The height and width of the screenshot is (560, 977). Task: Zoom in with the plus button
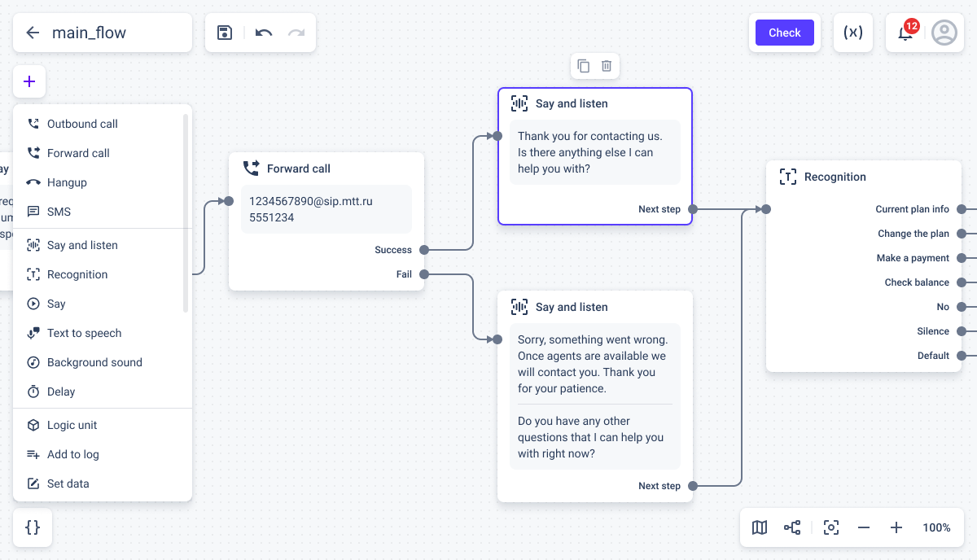(896, 527)
